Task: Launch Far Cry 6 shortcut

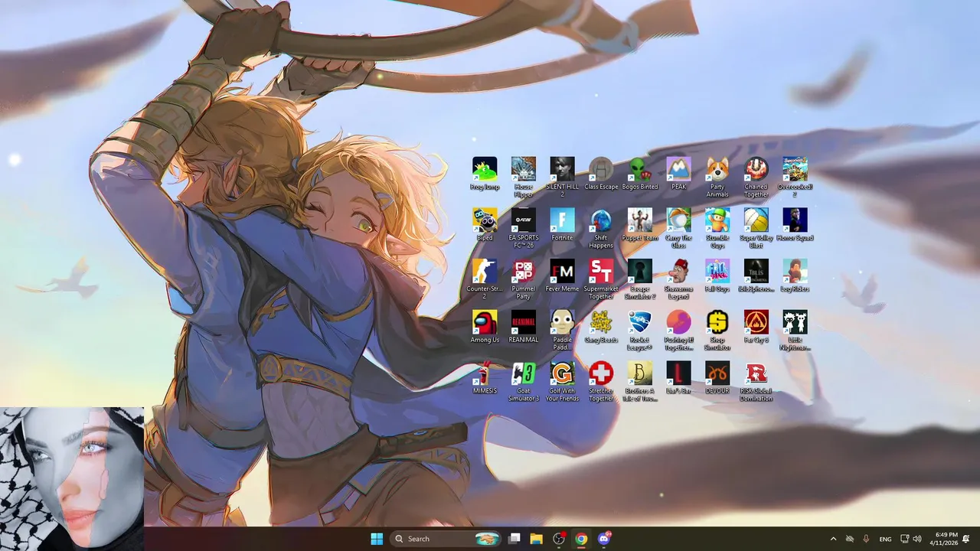Action: (756, 328)
